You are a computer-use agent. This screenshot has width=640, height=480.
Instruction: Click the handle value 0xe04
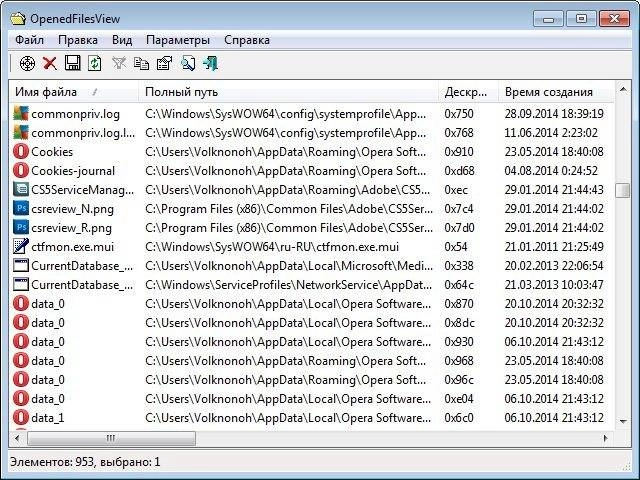[459, 398]
